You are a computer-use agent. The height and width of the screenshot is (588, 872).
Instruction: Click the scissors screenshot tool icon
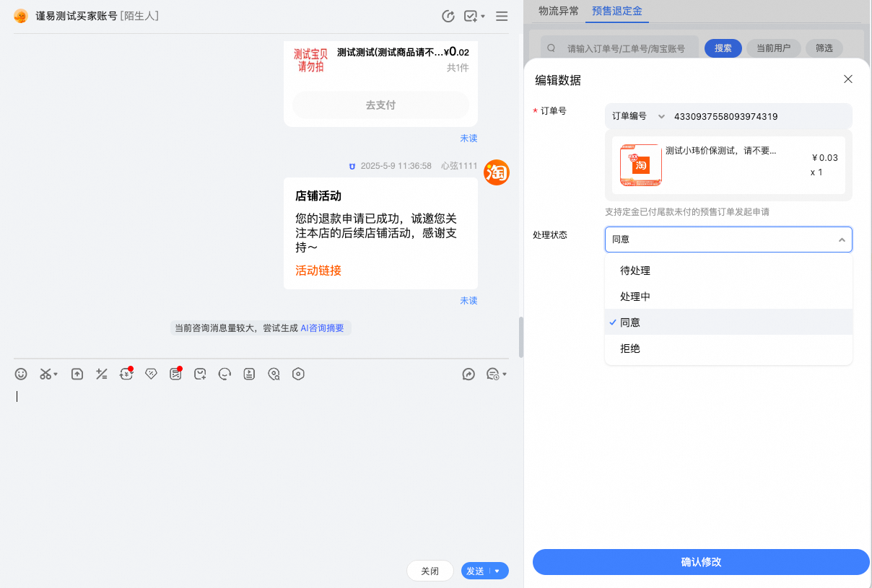point(46,374)
